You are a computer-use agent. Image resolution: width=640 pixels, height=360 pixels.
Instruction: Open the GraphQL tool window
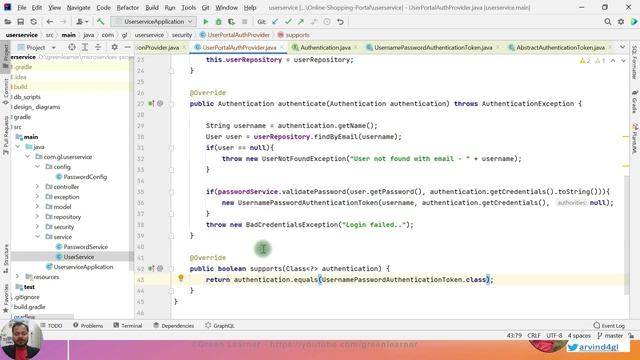220,326
